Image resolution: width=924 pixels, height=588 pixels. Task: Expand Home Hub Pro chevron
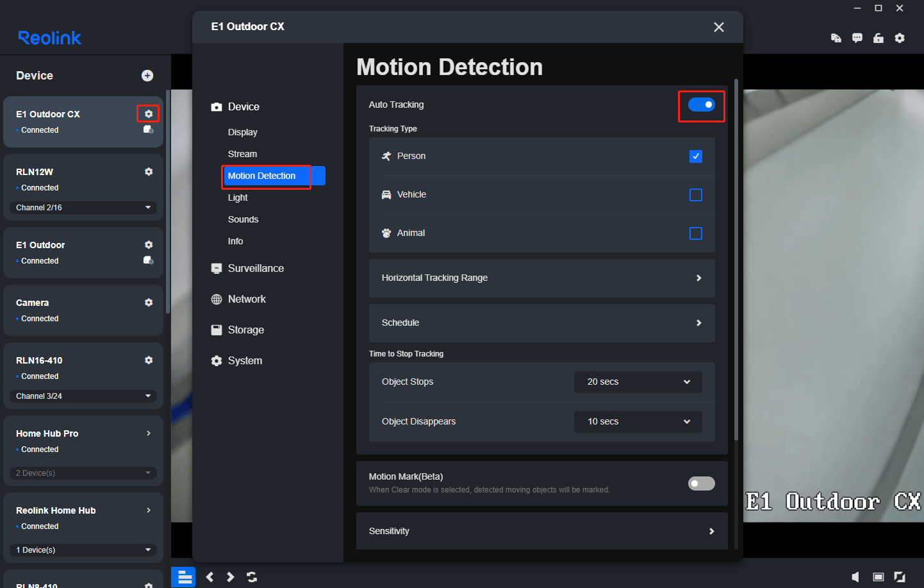tap(149, 433)
